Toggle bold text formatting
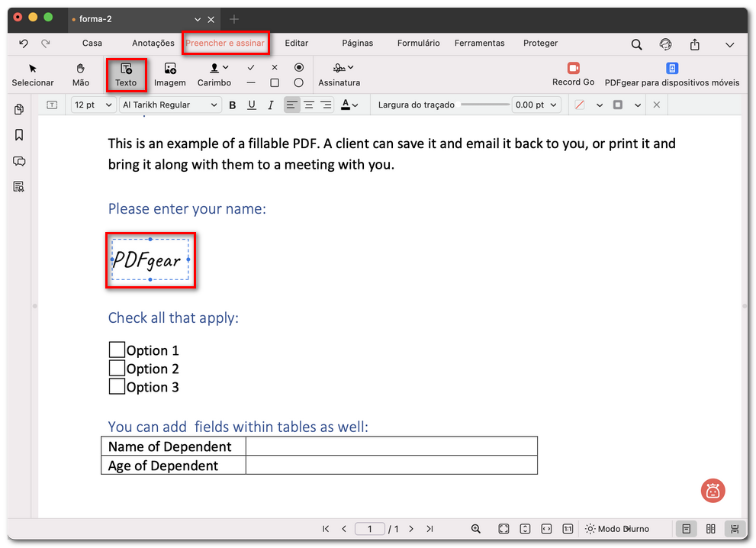The width and height of the screenshot is (756, 548). click(x=233, y=105)
